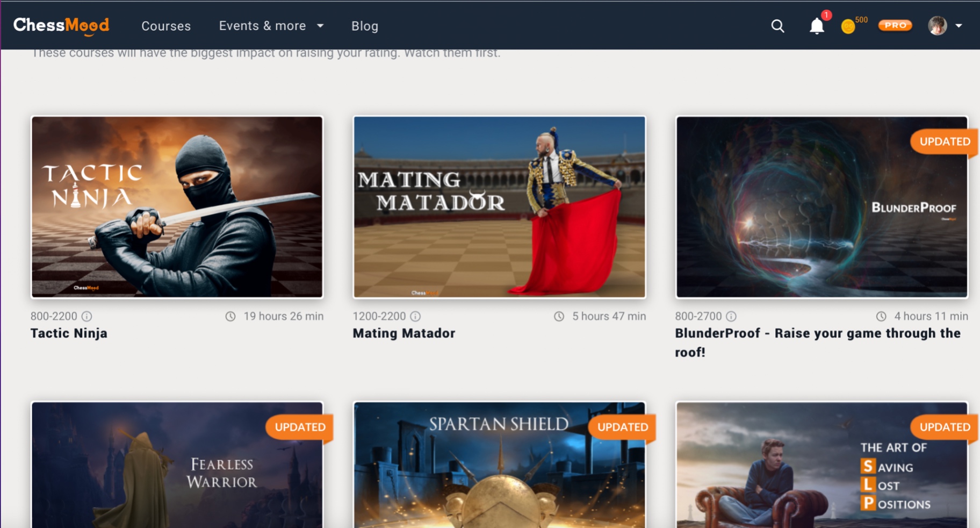Click the 800-2700 rating range text
The image size is (980, 528).
coord(698,316)
